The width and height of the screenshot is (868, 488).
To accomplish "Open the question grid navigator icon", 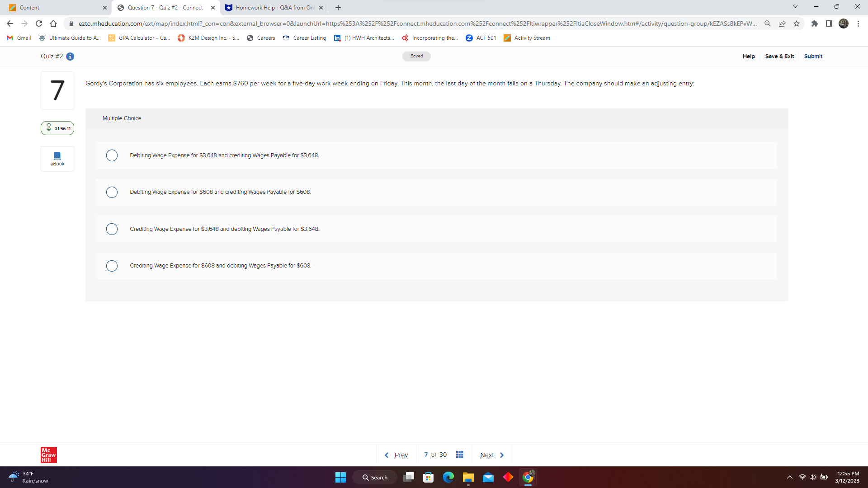I will (459, 455).
